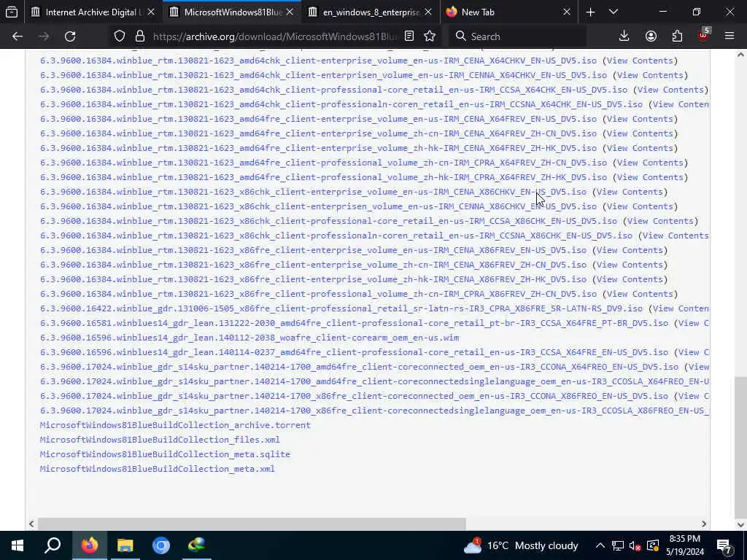747x560 pixels.
Task: Open the Downloads panel
Action: pos(624,36)
